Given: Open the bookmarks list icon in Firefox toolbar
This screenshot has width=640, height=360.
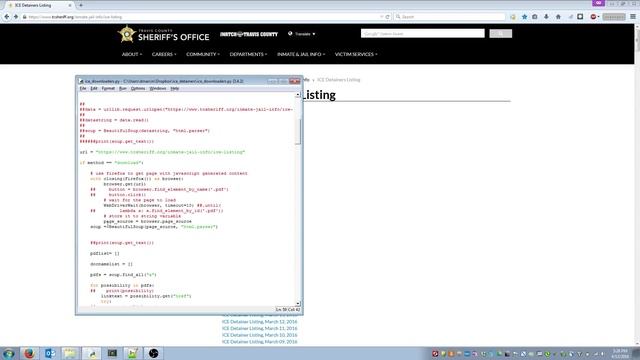Looking at the screenshot, I should click(x=535, y=17).
